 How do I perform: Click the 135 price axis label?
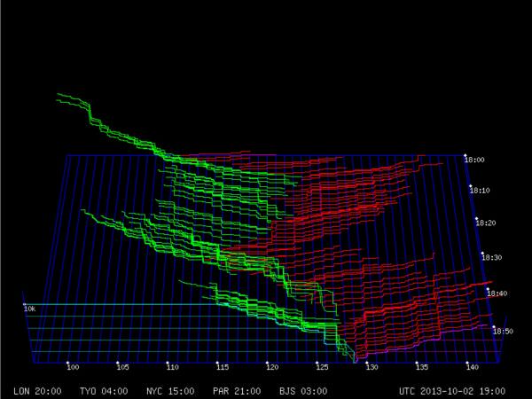[x=422, y=367]
